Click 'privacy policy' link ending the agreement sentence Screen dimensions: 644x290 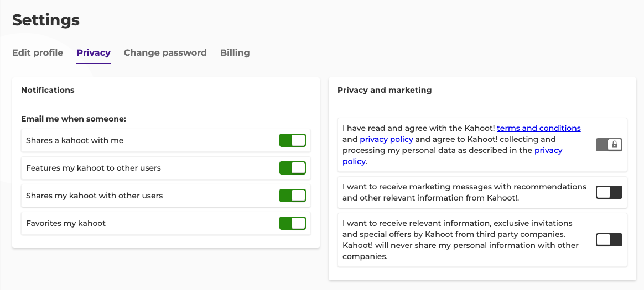pos(548,151)
